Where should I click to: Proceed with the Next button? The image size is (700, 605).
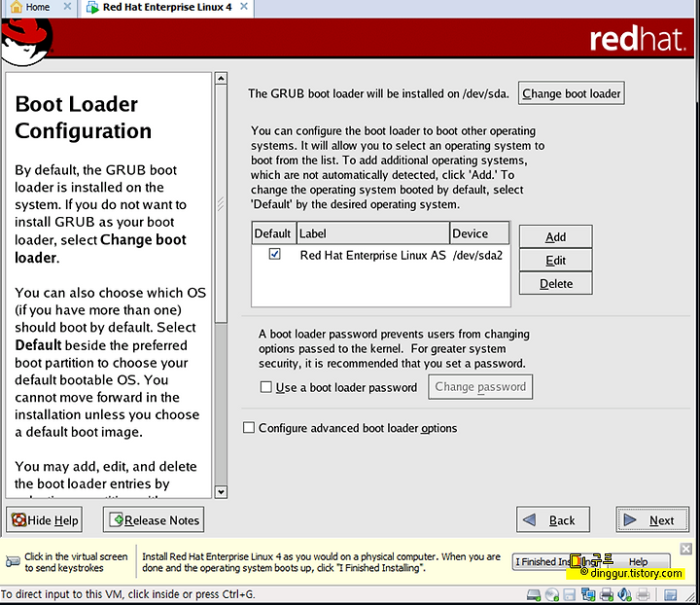[x=652, y=519]
